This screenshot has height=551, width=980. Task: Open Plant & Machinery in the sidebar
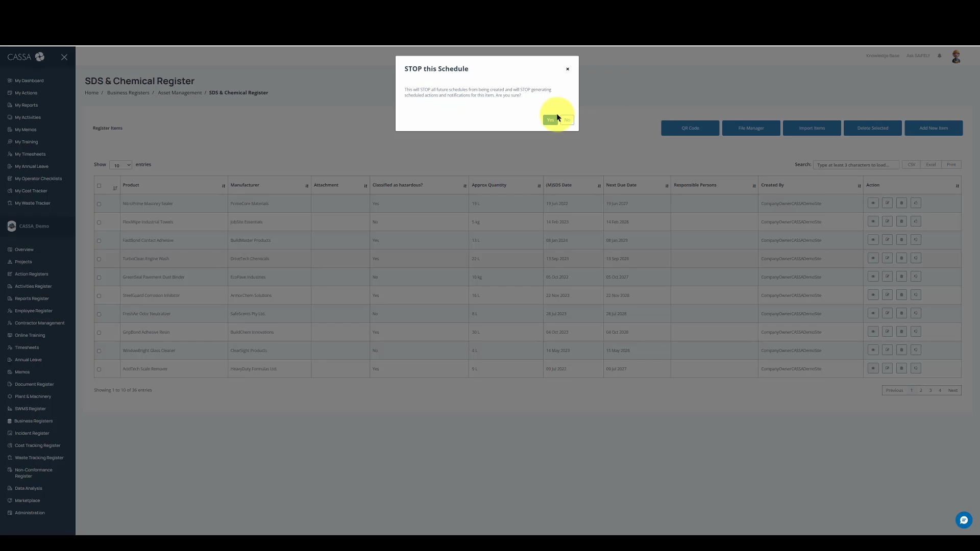coord(33,396)
